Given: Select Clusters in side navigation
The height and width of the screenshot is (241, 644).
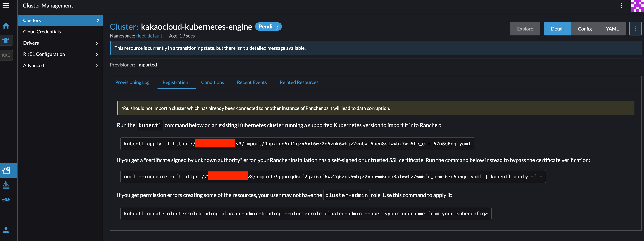Looking at the screenshot, I should [60, 20].
